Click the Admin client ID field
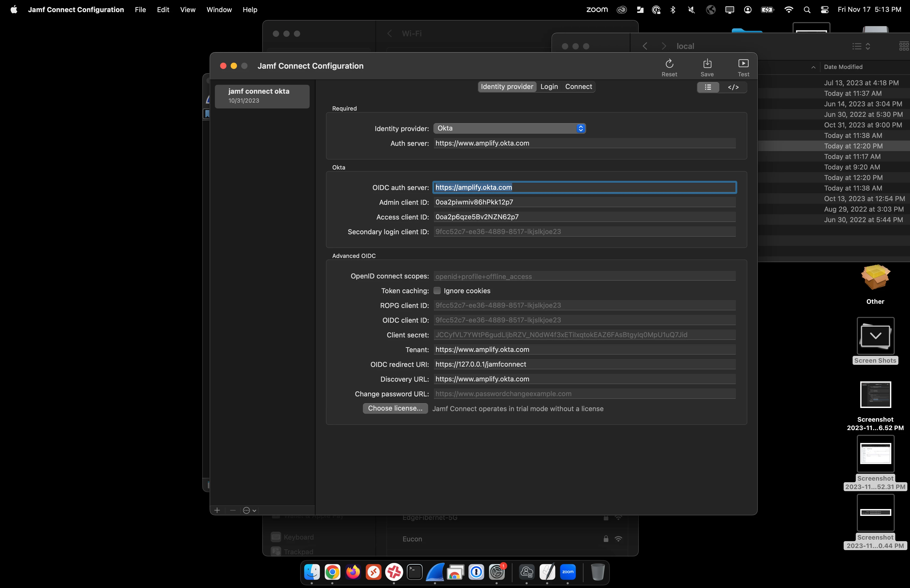Image resolution: width=910 pixels, height=588 pixels. tap(584, 202)
